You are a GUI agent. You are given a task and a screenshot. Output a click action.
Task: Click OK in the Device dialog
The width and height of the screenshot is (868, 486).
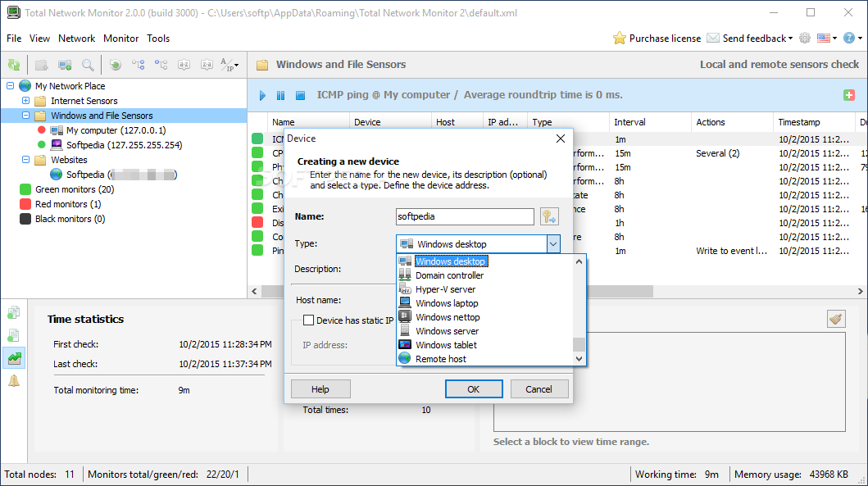pos(474,389)
